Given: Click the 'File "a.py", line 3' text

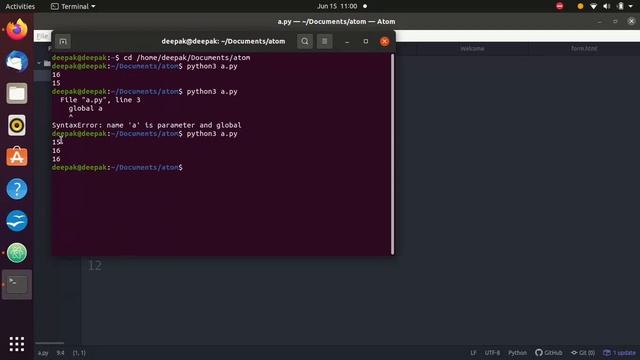Looking at the screenshot, I should [100, 100].
